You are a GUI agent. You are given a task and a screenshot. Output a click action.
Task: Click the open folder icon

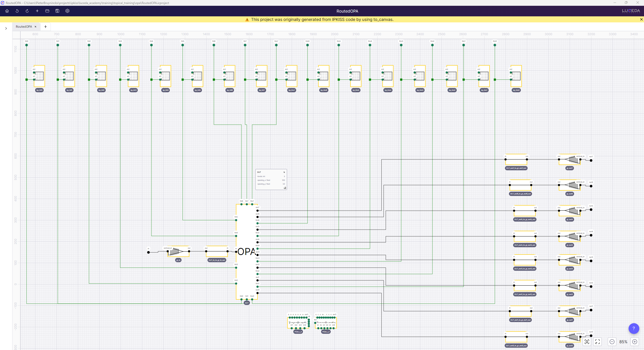click(47, 11)
